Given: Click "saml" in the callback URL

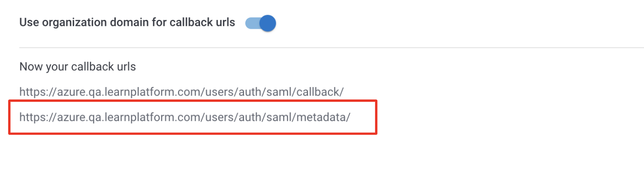Looking at the screenshot, I should point(276,92).
